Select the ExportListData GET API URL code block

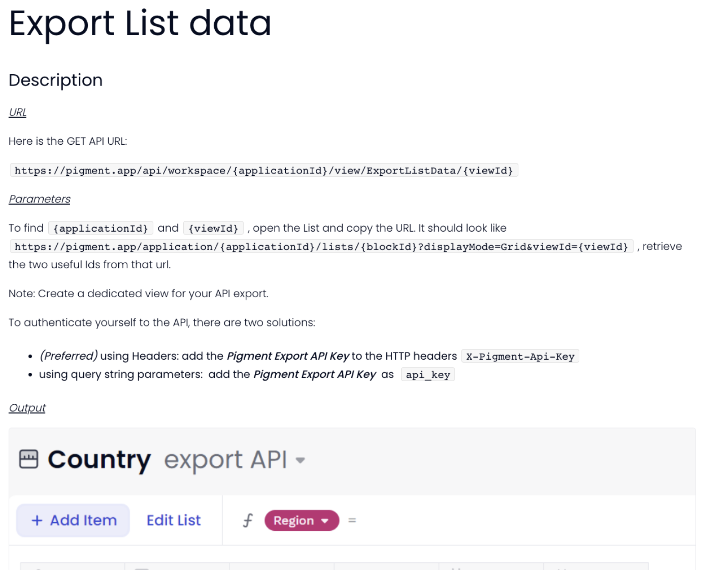coord(263,171)
